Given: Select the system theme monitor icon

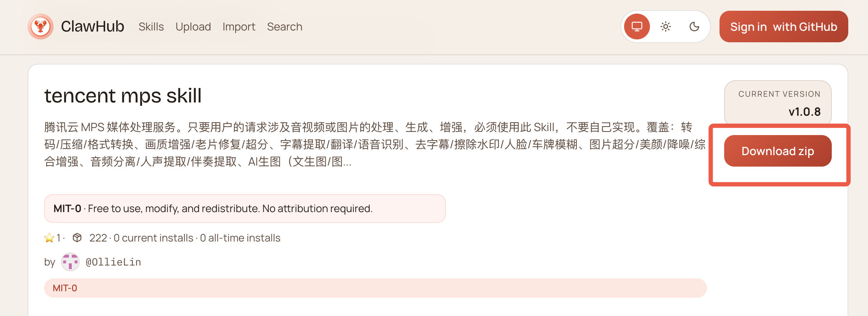Looking at the screenshot, I should [637, 27].
